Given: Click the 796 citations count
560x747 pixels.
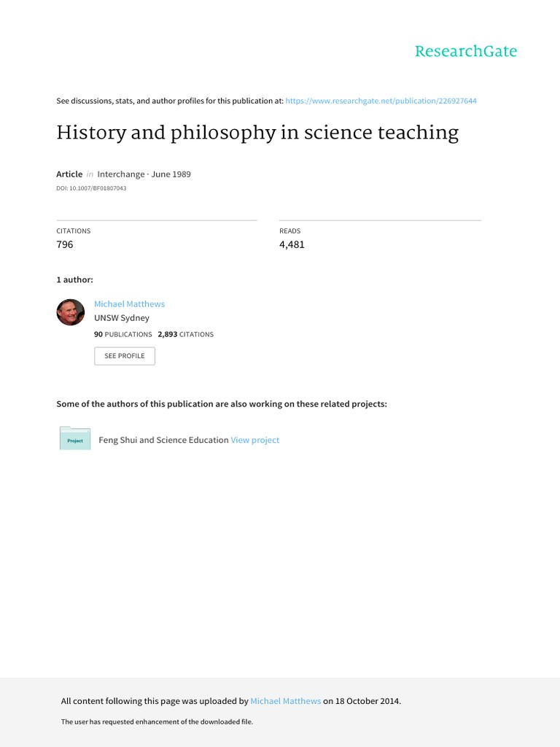Looking at the screenshot, I should click(x=65, y=244).
